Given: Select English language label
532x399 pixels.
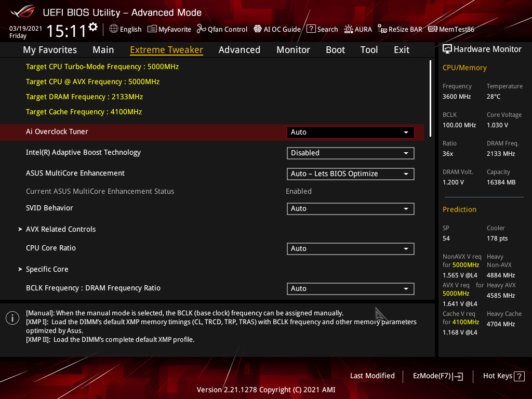Looking at the screenshot, I should [x=130, y=29].
